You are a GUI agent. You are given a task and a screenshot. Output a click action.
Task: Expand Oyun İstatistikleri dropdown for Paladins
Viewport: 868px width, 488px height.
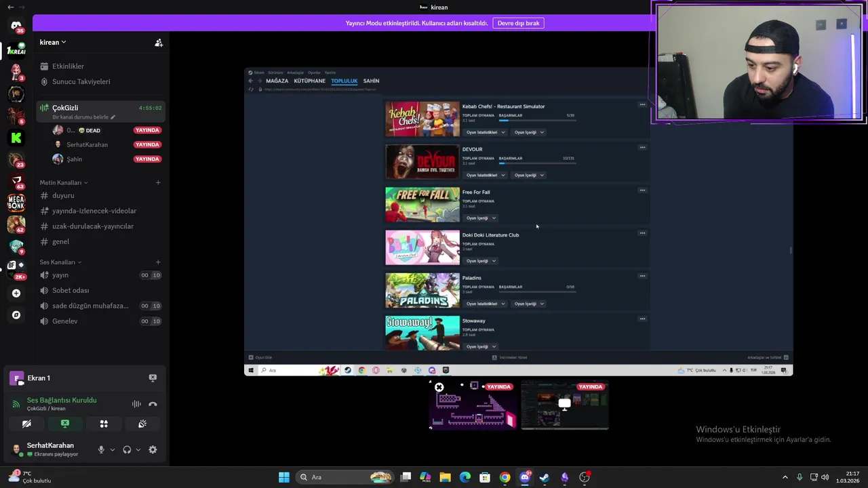485,304
